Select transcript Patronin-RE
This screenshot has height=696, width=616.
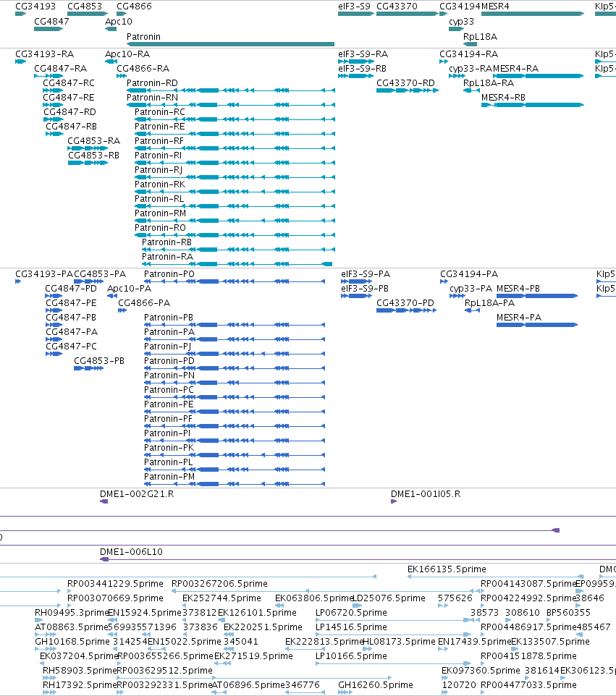click(x=235, y=134)
